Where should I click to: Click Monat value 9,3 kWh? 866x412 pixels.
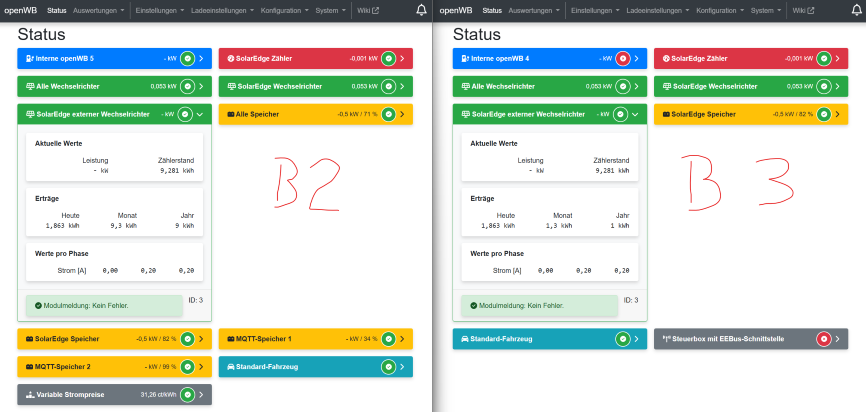126,225
